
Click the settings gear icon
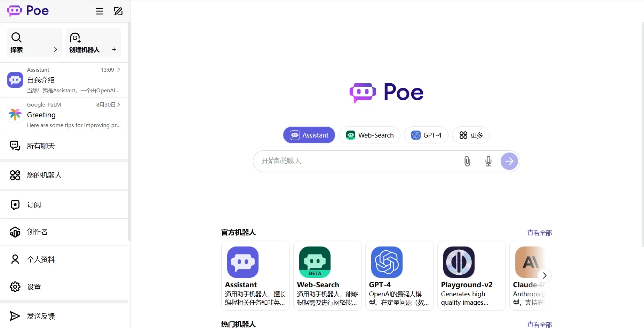[x=15, y=287]
